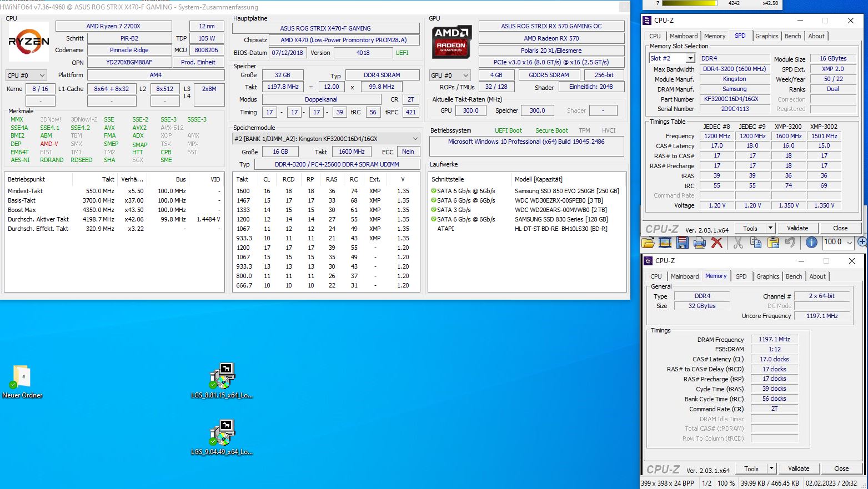The height and width of the screenshot is (489, 868).
Task: Click the Basis-Takt row in the clock table
Action: coord(114,200)
